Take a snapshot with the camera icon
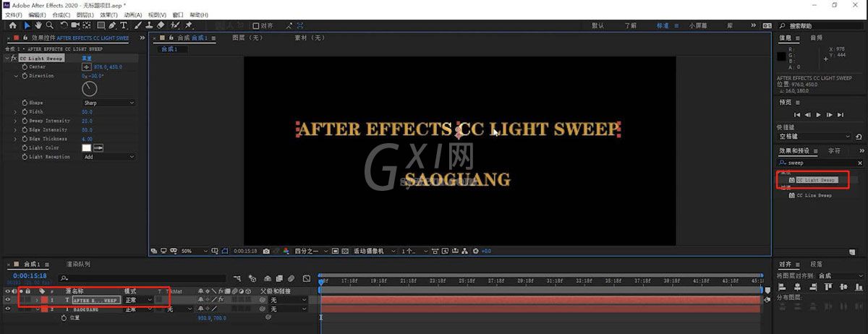This screenshot has height=334, width=868. pos(266,251)
